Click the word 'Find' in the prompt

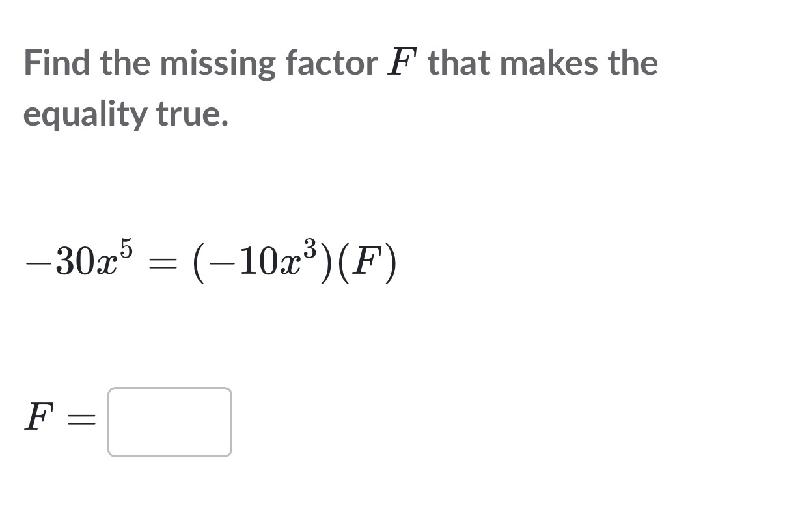57,63
